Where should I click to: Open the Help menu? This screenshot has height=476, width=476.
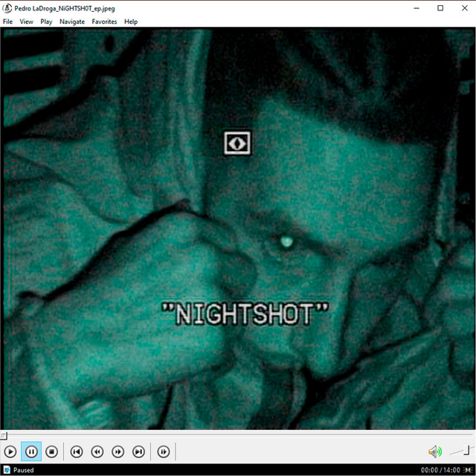[131, 22]
